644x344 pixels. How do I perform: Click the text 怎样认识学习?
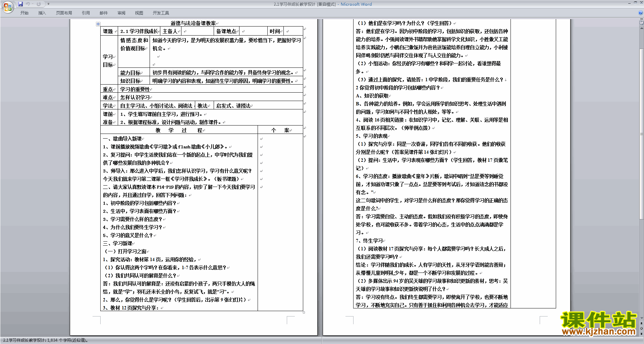point(135,97)
